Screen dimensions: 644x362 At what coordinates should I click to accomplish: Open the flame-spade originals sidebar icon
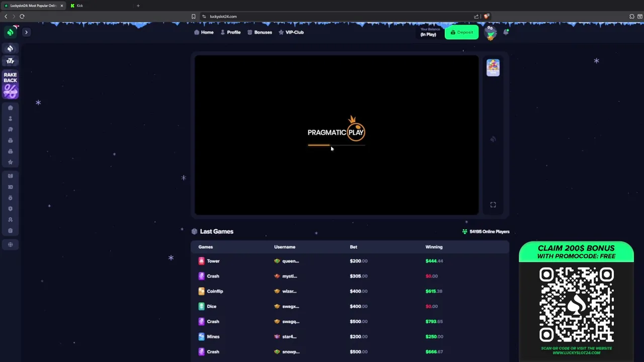[10, 48]
